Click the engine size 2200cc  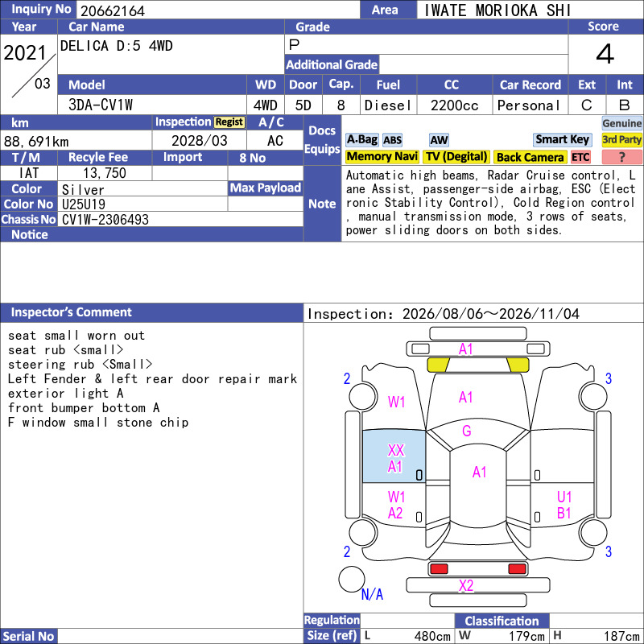(x=454, y=105)
